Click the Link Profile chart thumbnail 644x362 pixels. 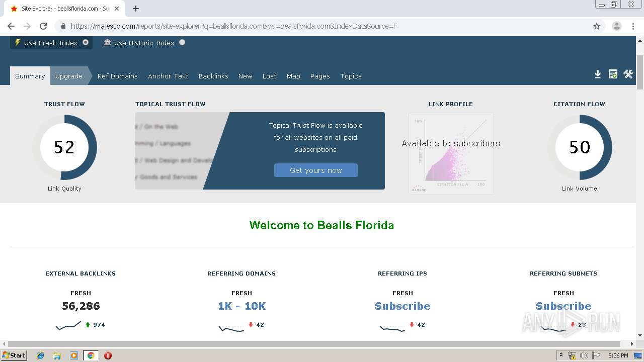(451, 153)
